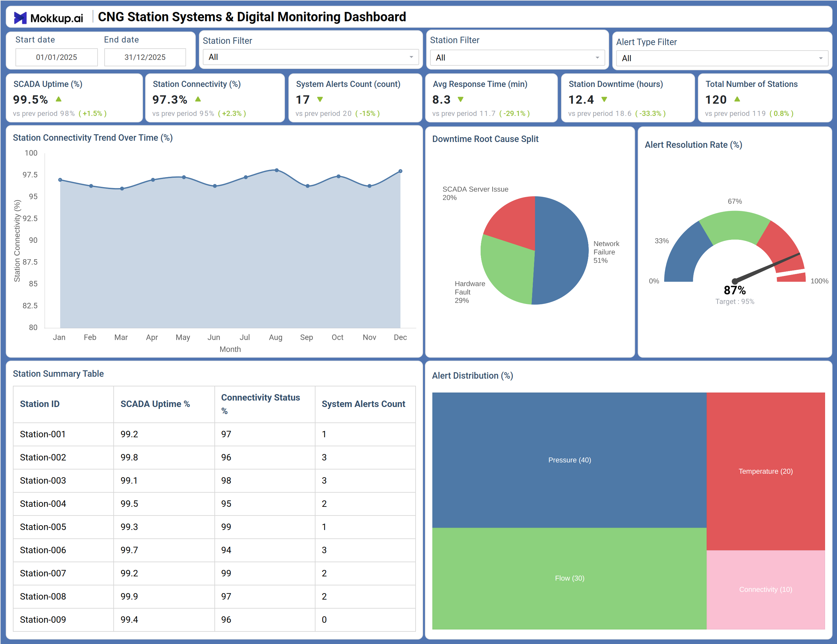Click the Downtime Root Cause Split title
Screen dimensions: 837x644
(485, 139)
